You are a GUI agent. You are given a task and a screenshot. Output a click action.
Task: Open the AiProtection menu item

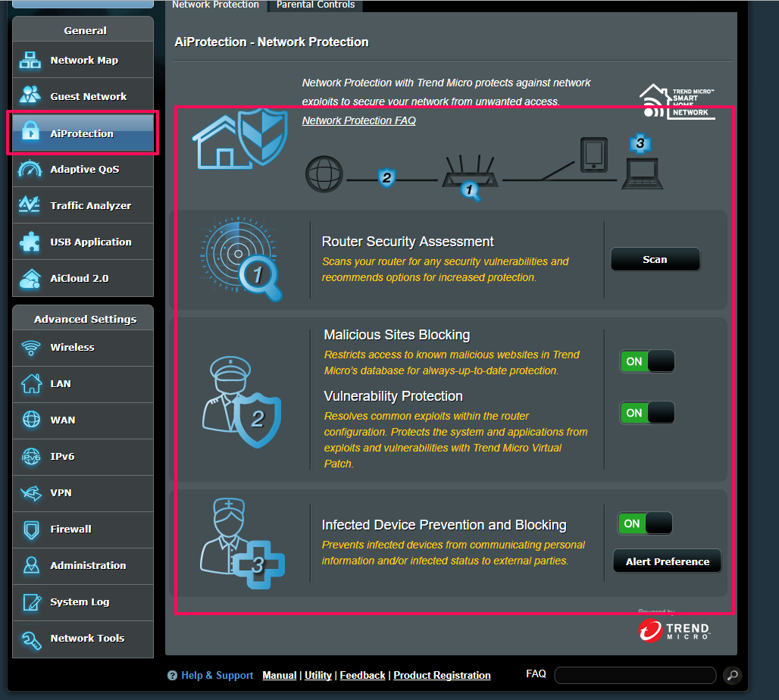pyautogui.click(x=83, y=133)
